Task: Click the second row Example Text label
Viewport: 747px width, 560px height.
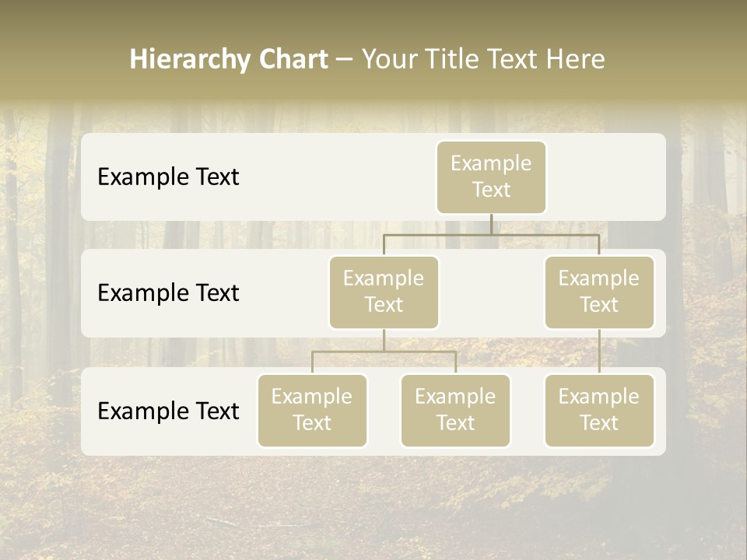Action: 167,293
